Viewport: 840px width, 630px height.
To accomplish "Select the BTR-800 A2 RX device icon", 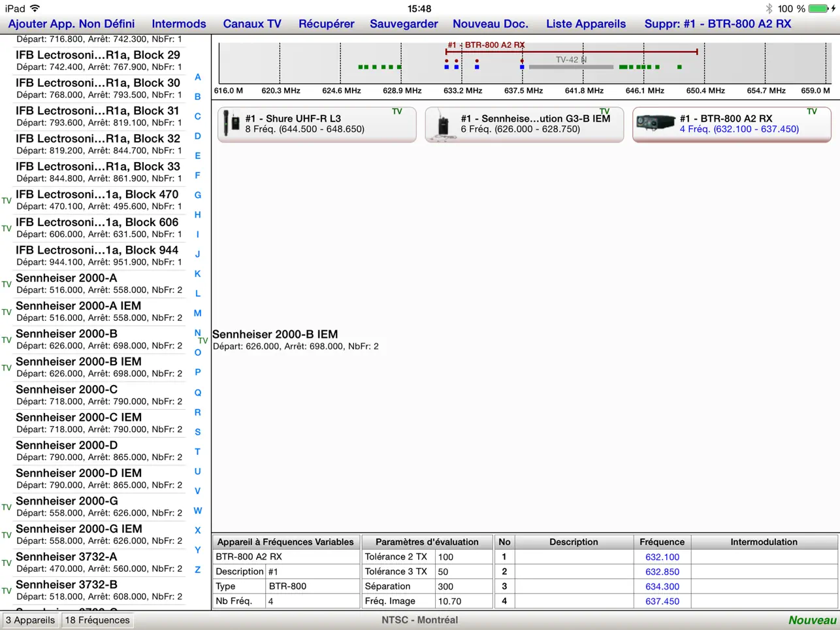I will (655, 123).
